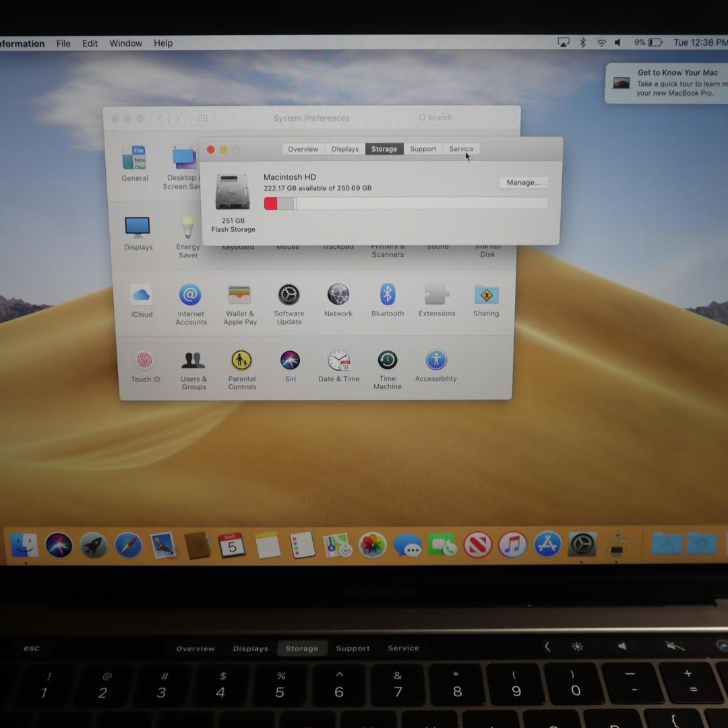Click Wi-Fi icon in menu bar

[x=601, y=42]
